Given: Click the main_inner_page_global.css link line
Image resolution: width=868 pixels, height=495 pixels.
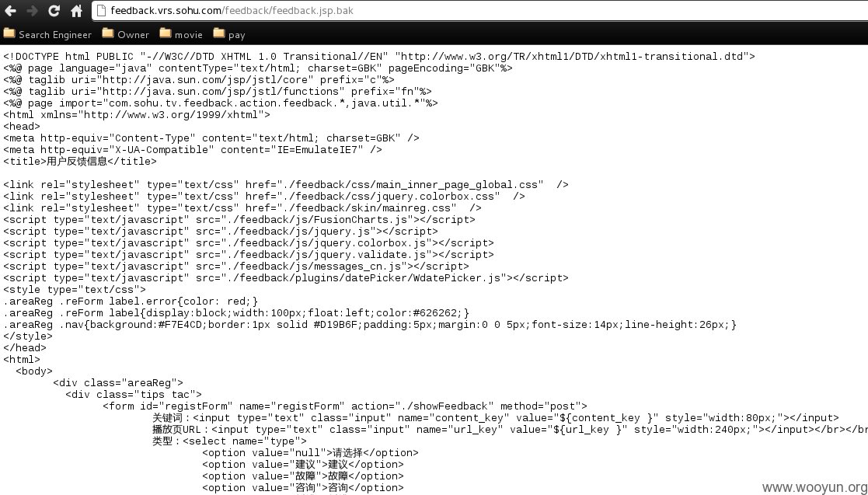Looking at the screenshot, I should tap(286, 184).
